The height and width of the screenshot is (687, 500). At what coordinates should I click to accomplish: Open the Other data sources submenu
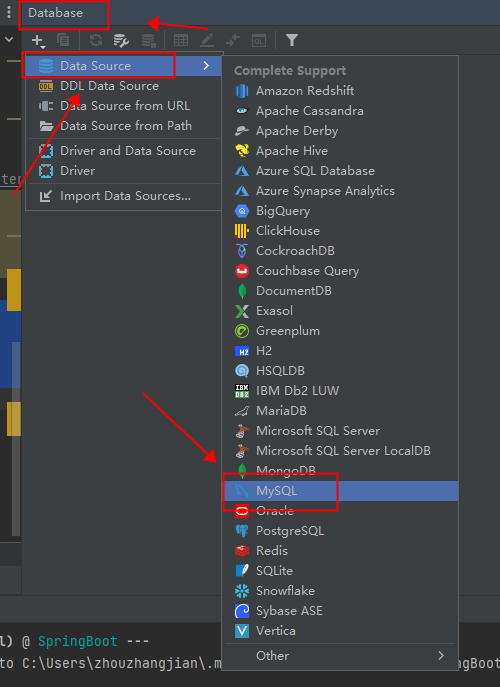341,655
